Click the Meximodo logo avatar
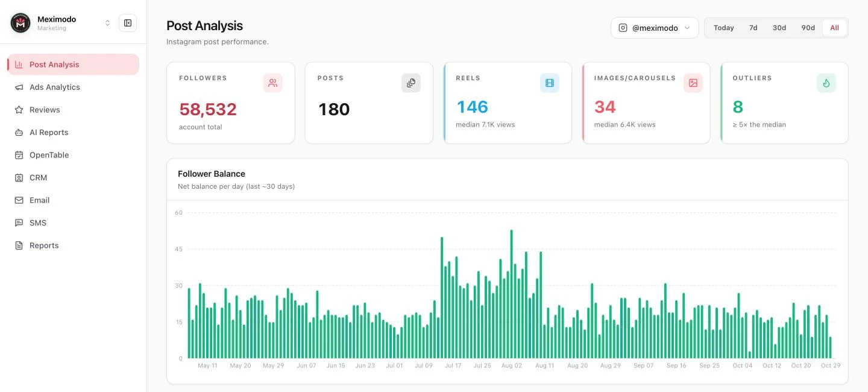 point(20,23)
